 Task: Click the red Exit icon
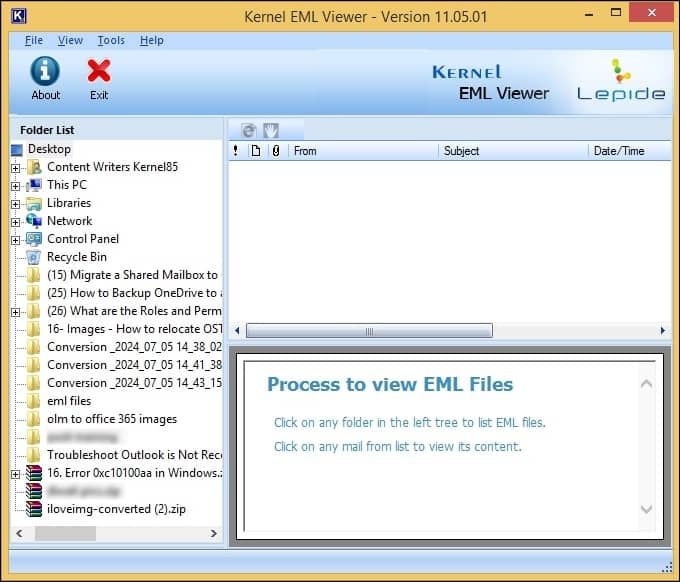click(99, 71)
